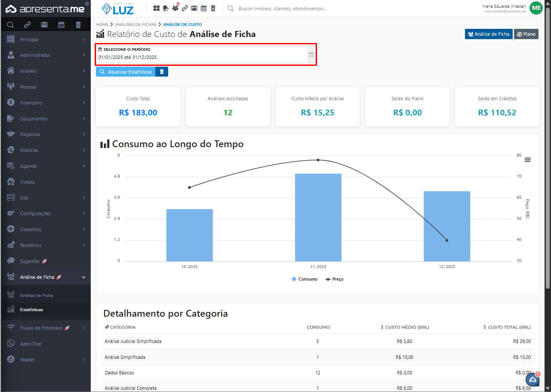The image size is (551, 392).
Task: Clear filters with trash button beside Atualizar
Action: (x=162, y=72)
